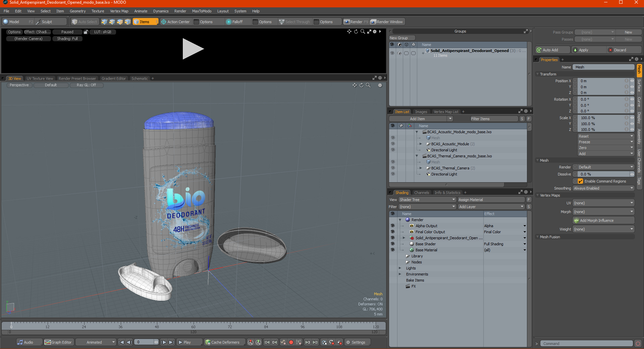Expand BCAS_Acoustic_Module tree item
The height and width of the screenshot is (349, 644).
421,144
